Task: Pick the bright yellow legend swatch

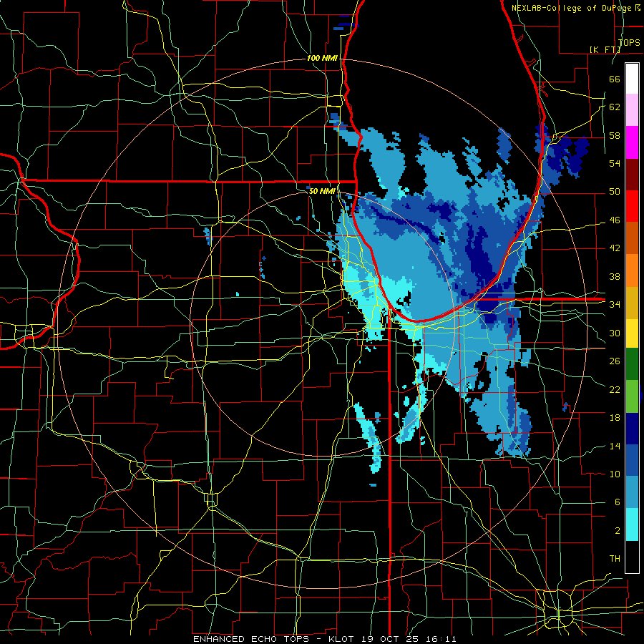Action: pyautogui.click(x=632, y=333)
